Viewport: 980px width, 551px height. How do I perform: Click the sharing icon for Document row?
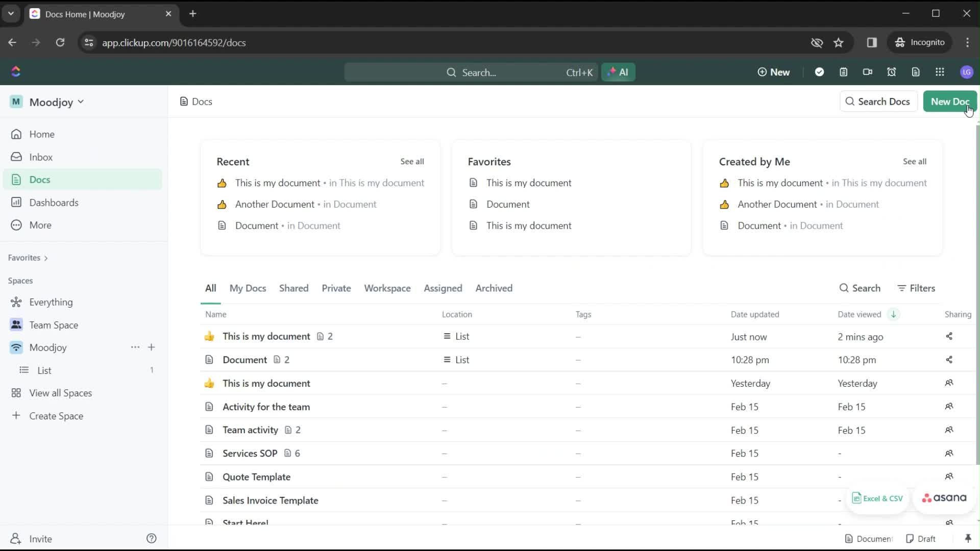949,359
